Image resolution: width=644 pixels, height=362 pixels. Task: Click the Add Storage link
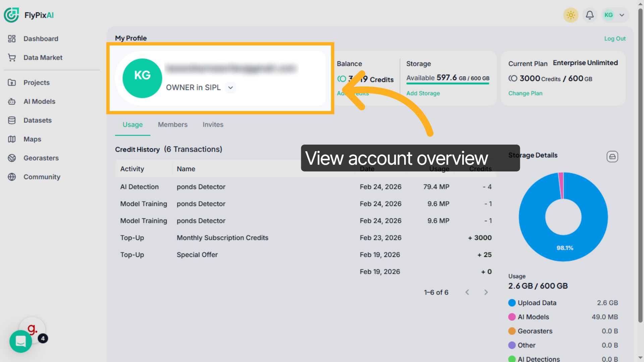[x=423, y=93]
